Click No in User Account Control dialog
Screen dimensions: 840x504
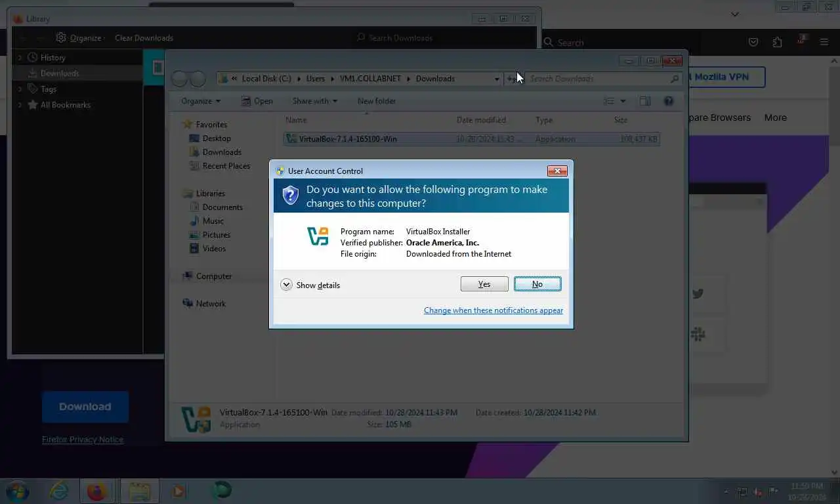tap(537, 284)
